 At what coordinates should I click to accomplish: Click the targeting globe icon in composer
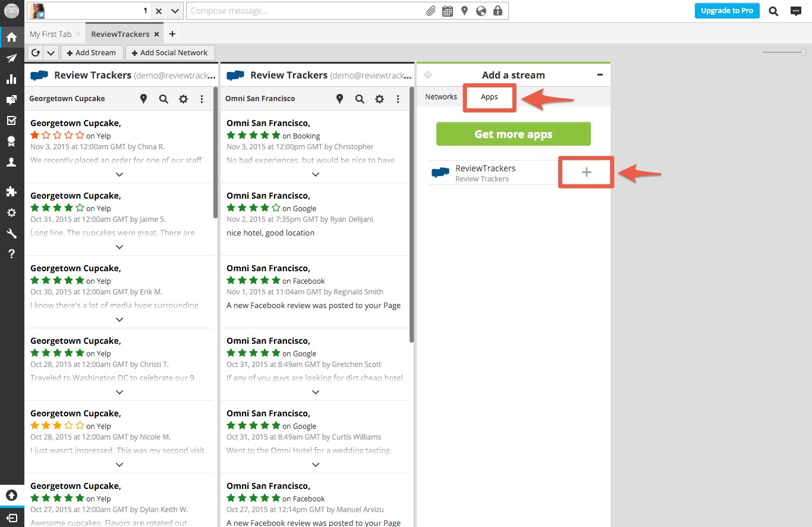point(481,11)
